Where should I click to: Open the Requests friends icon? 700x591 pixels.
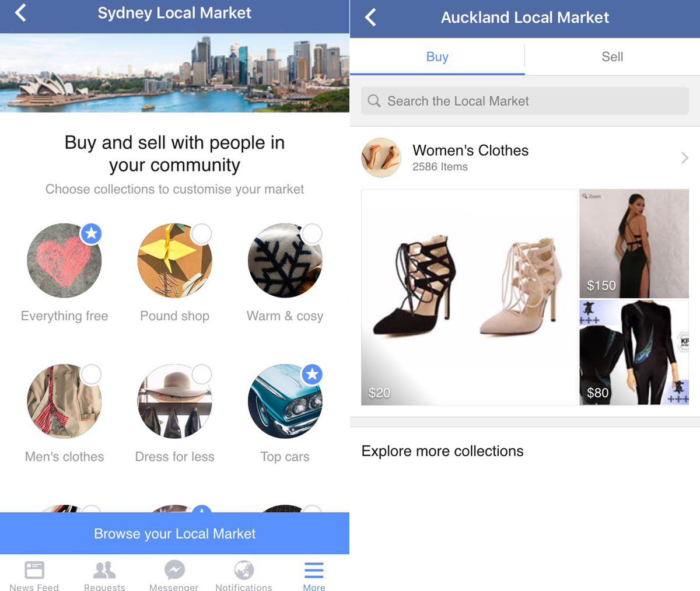point(104,569)
